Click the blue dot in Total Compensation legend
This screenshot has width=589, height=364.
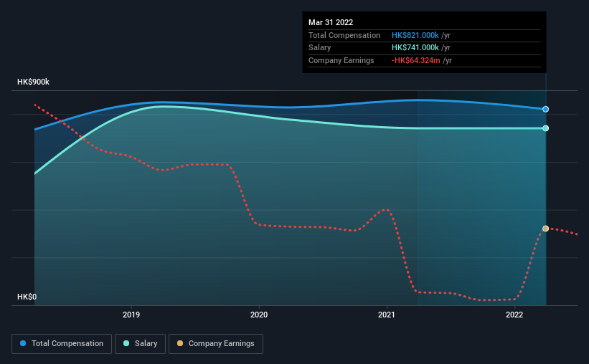pos(23,343)
